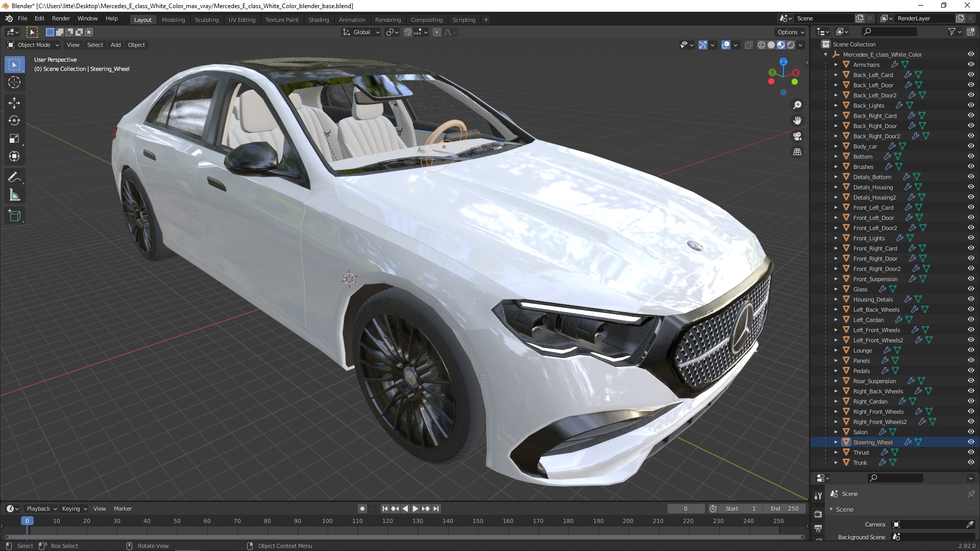The image size is (980, 551).
Task: Switch to material preview shading
Action: click(781, 45)
